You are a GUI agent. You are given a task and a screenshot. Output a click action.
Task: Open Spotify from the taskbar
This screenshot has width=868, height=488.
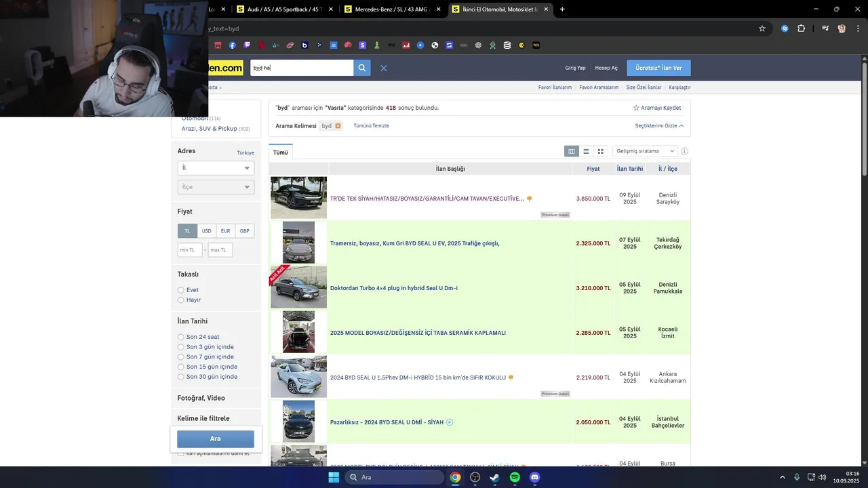pyautogui.click(x=515, y=477)
